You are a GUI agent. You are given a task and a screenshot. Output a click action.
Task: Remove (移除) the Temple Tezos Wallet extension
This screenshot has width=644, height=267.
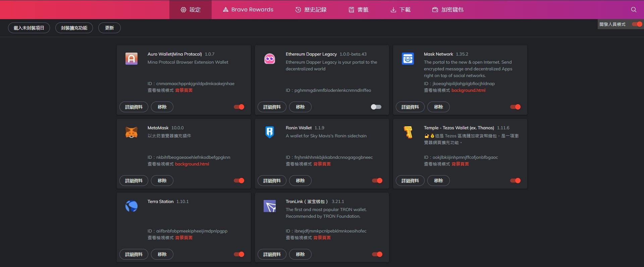click(438, 181)
